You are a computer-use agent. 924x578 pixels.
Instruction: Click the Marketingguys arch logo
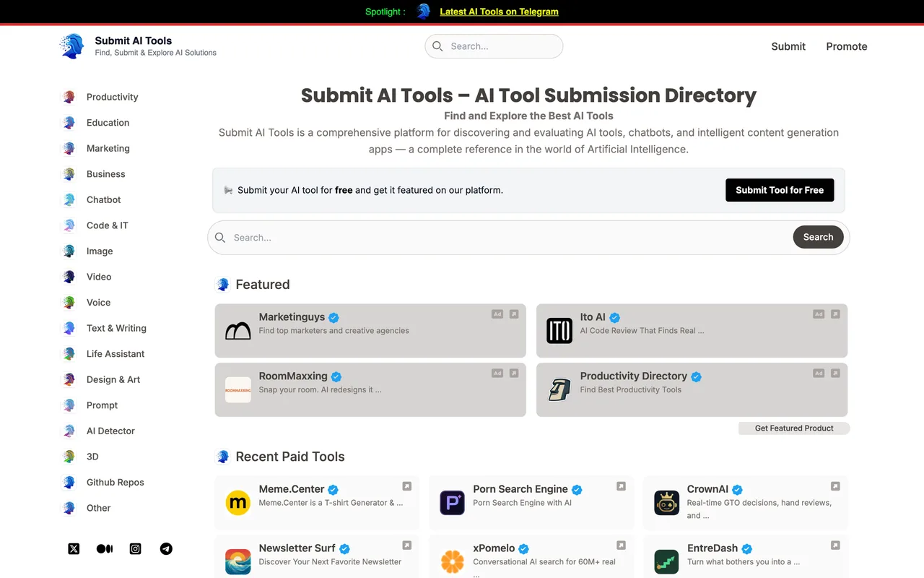(238, 331)
